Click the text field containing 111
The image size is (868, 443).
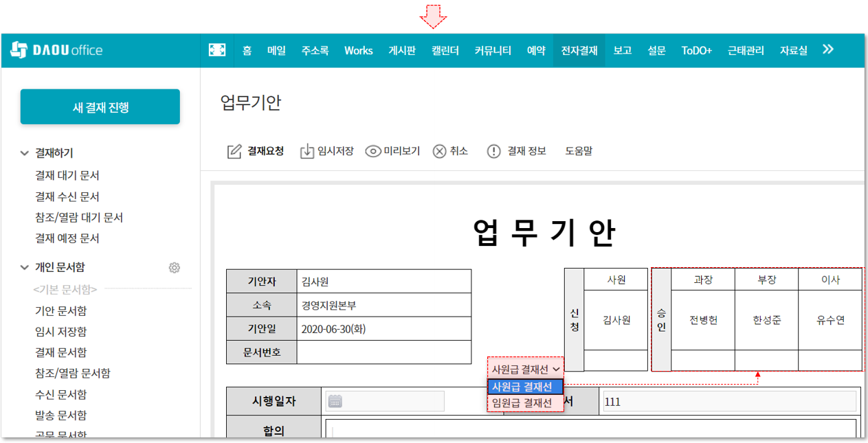pyautogui.click(x=728, y=402)
